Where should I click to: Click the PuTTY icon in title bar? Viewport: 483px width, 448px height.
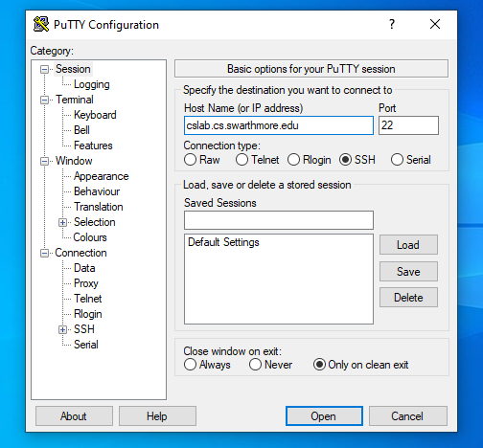tap(41, 24)
